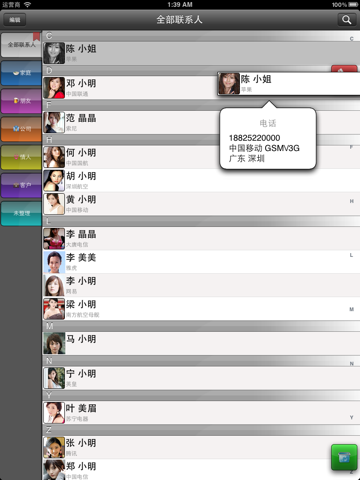This screenshot has height=480, width=360.
Task: Open the 公司 company group
Action: 21,129
